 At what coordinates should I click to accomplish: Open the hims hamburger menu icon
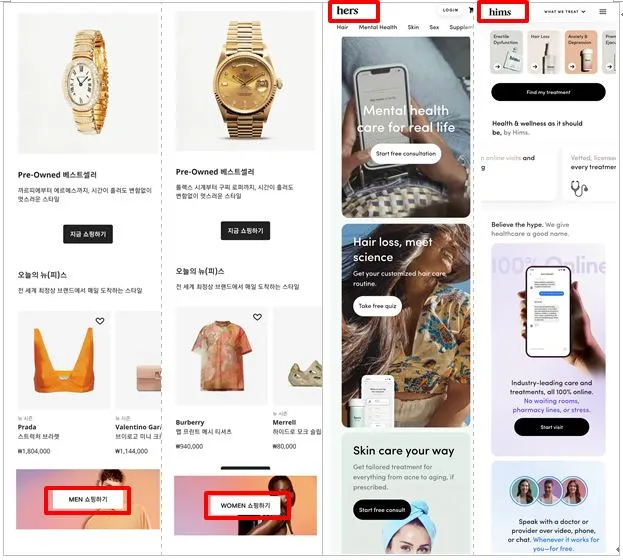[x=603, y=12]
